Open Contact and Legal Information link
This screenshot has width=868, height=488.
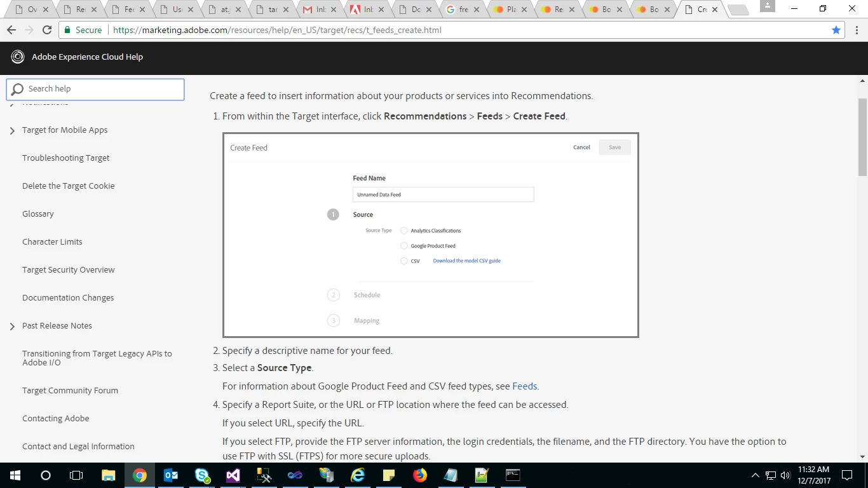pyautogui.click(x=78, y=446)
